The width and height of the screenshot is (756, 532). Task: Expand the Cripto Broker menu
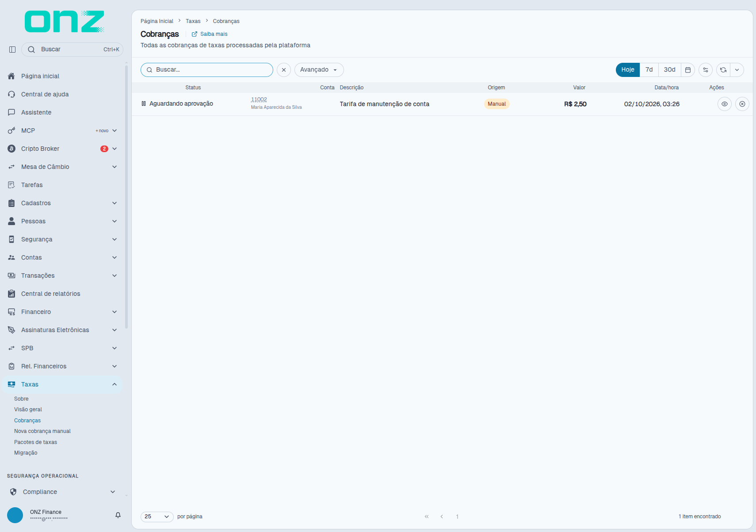62,149
